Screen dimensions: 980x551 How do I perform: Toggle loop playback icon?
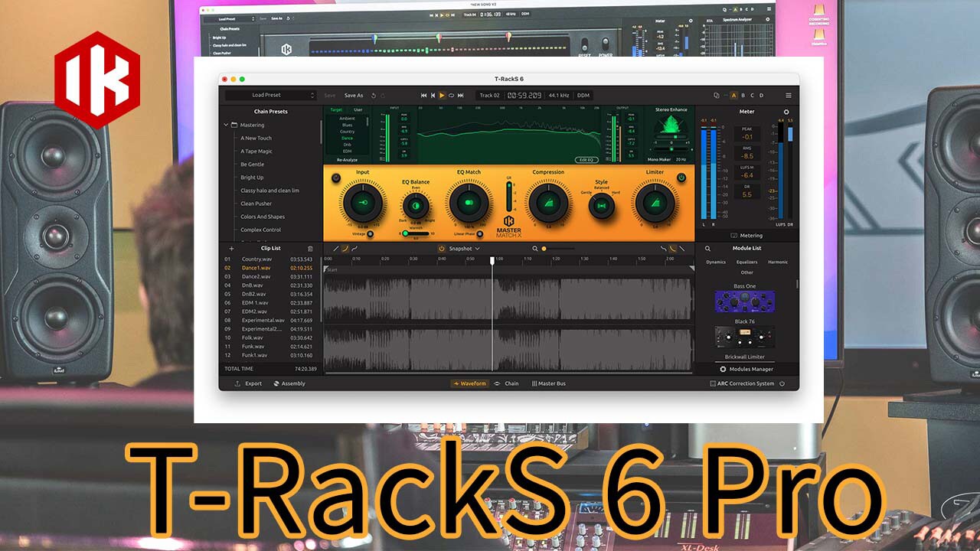coord(451,96)
